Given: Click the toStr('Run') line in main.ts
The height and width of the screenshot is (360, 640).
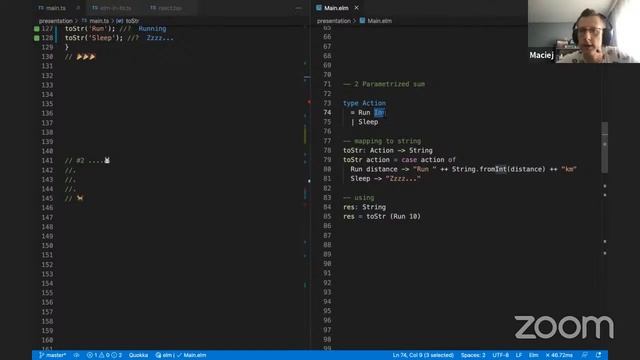Looking at the screenshot, I should pyautogui.click(x=116, y=29).
